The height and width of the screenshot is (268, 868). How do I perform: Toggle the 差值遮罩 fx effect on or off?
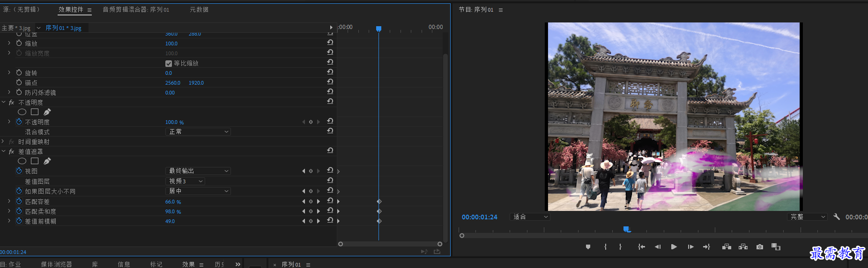tap(12, 152)
